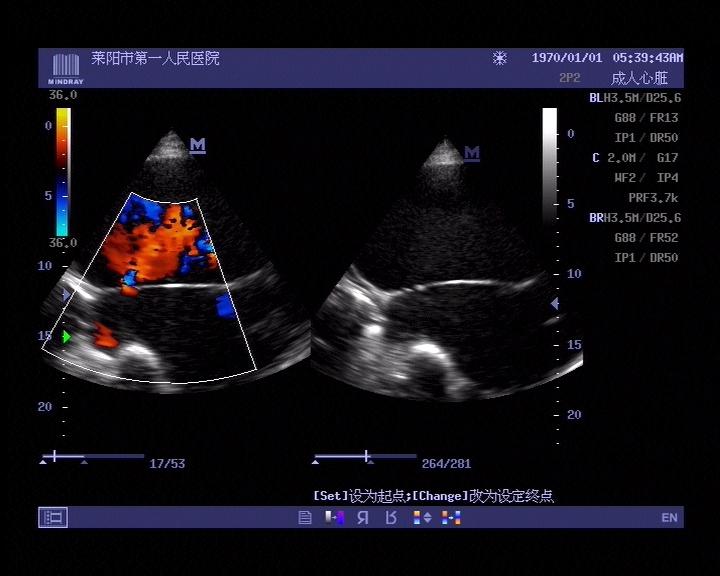
Task: Click the left color Doppler image
Action: click(174, 262)
